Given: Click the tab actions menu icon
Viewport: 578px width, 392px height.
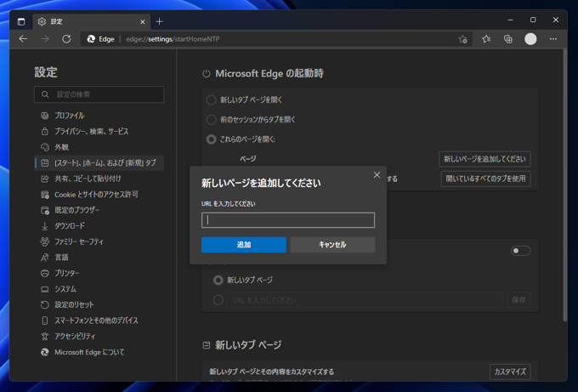Looking at the screenshot, I should click(21, 22).
